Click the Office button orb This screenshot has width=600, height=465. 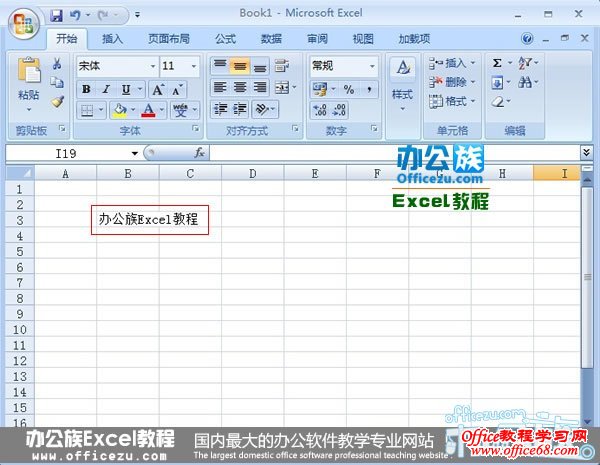23,24
